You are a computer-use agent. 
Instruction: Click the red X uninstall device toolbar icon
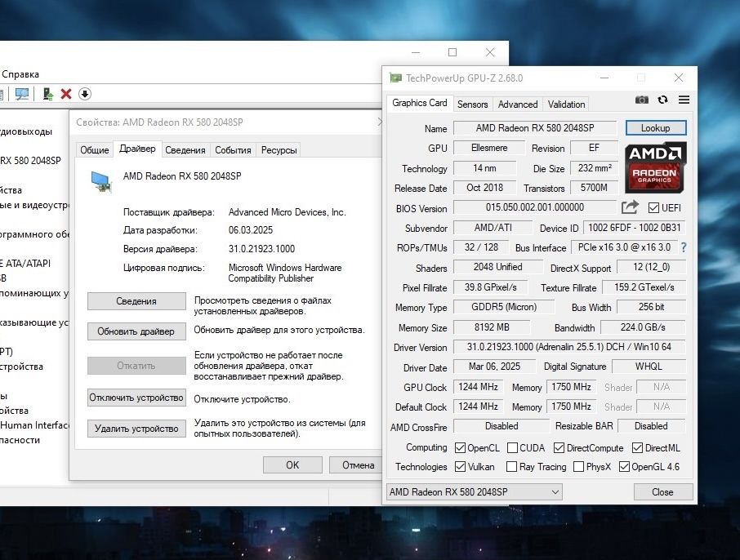coord(66,94)
